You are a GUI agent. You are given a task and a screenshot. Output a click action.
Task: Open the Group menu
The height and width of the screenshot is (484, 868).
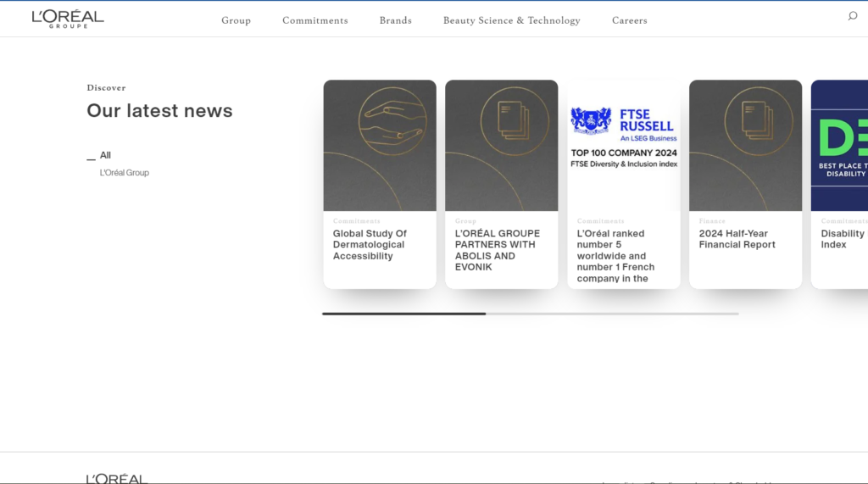pyautogui.click(x=236, y=20)
